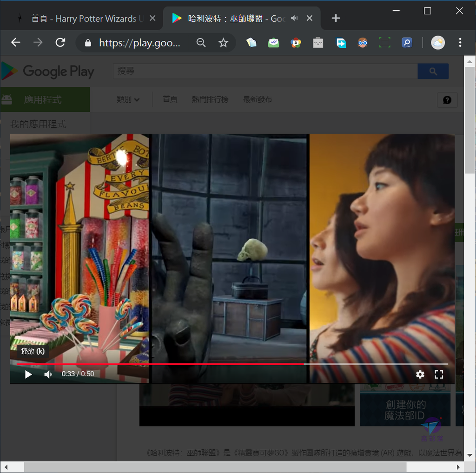Click the address bar URL
This screenshot has width=476, height=473.
pos(139,43)
